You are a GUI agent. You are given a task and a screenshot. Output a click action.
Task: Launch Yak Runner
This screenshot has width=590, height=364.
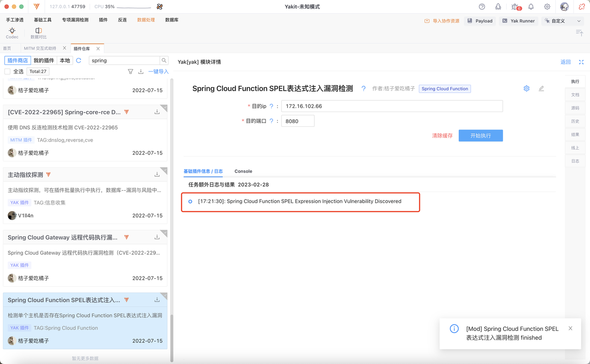pyautogui.click(x=519, y=21)
